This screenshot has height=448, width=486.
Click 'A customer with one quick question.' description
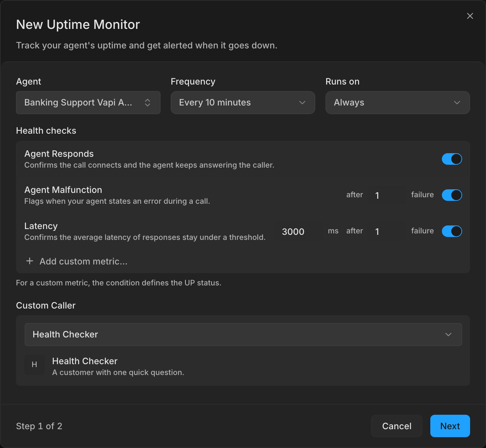118,372
